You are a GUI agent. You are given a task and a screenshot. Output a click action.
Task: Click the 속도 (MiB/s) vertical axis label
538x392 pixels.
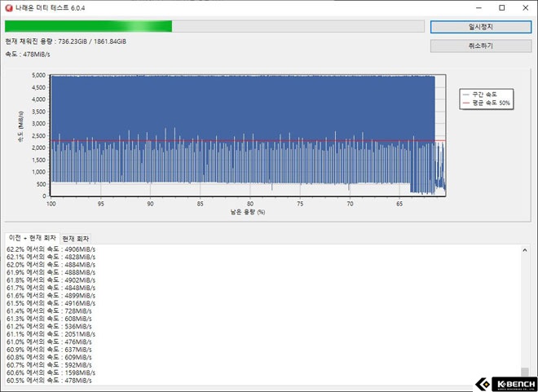tap(20, 126)
